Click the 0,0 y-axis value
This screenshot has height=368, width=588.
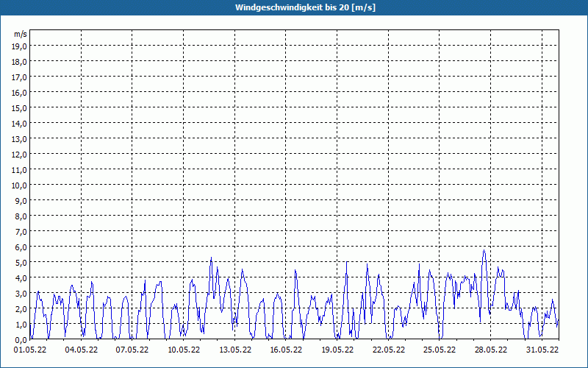click(22, 340)
